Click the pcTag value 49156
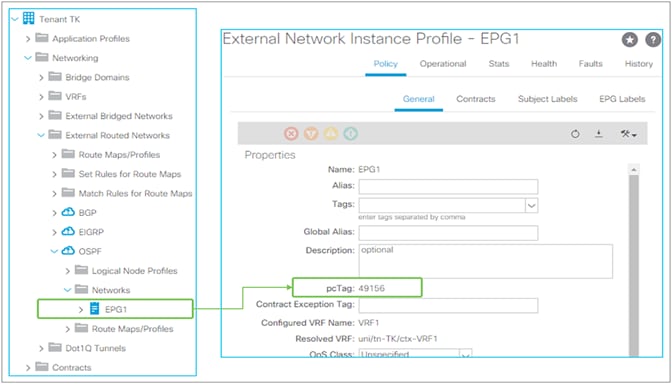 pyautogui.click(x=372, y=288)
